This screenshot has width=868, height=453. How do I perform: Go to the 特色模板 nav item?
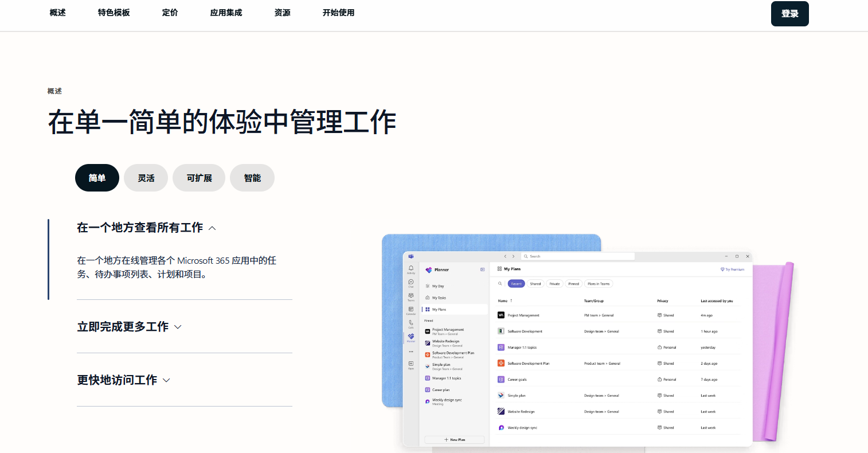tap(114, 13)
